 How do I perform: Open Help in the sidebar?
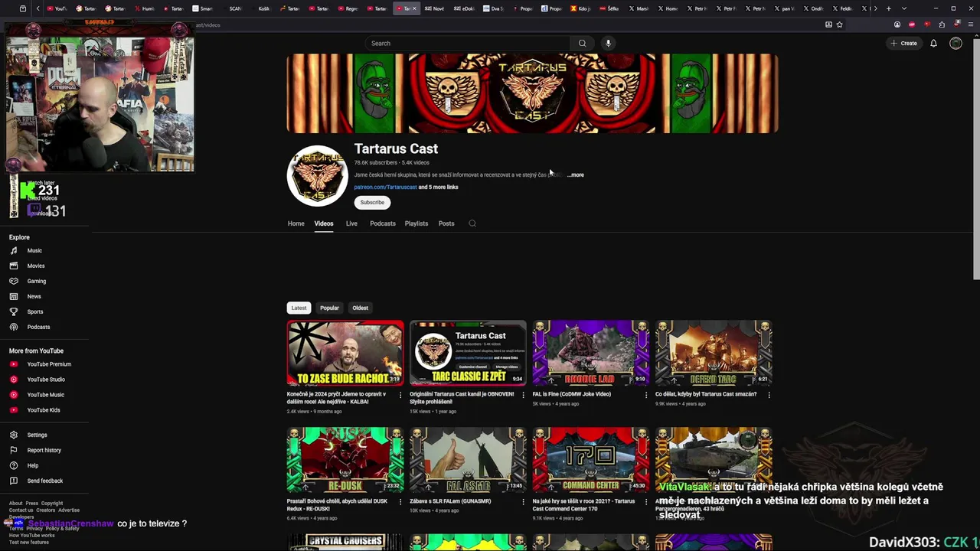pyautogui.click(x=32, y=465)
